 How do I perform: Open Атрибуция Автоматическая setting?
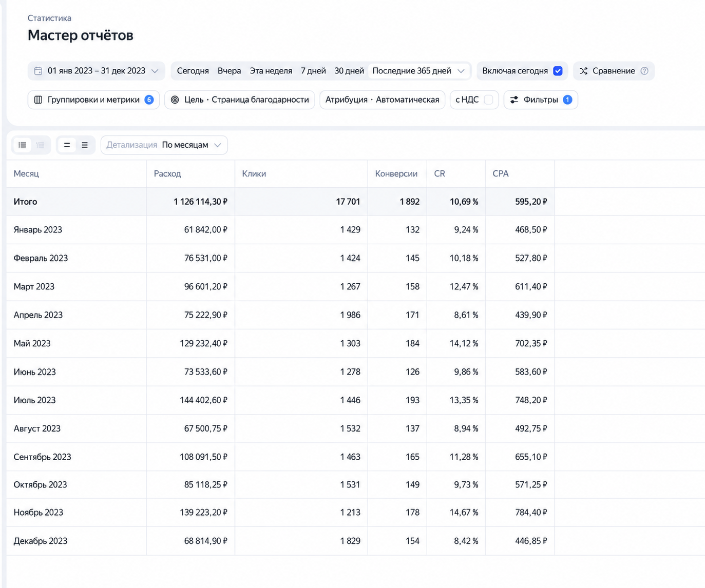pyautogui.click(x=382, y=100)
